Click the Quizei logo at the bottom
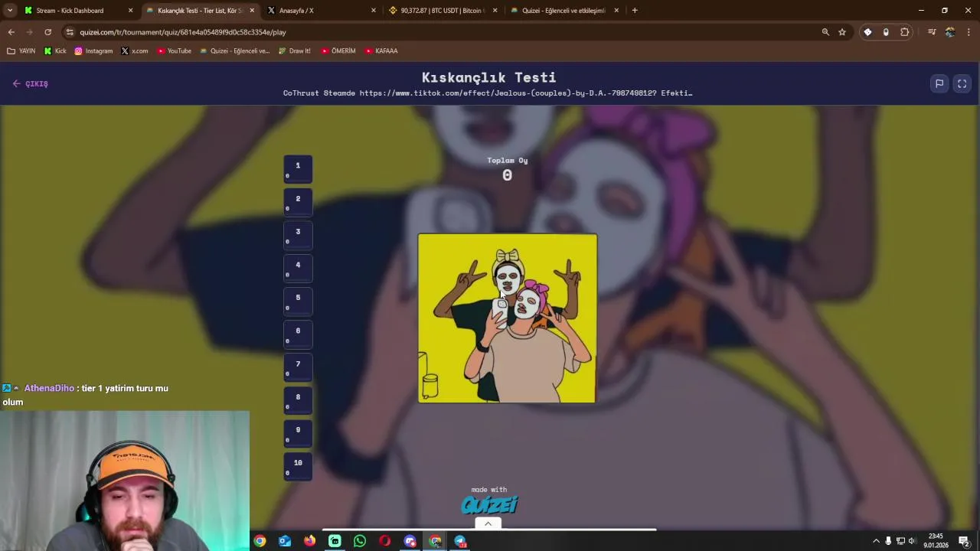Viewport: 980px width, 551px height. tap(489, 505)
